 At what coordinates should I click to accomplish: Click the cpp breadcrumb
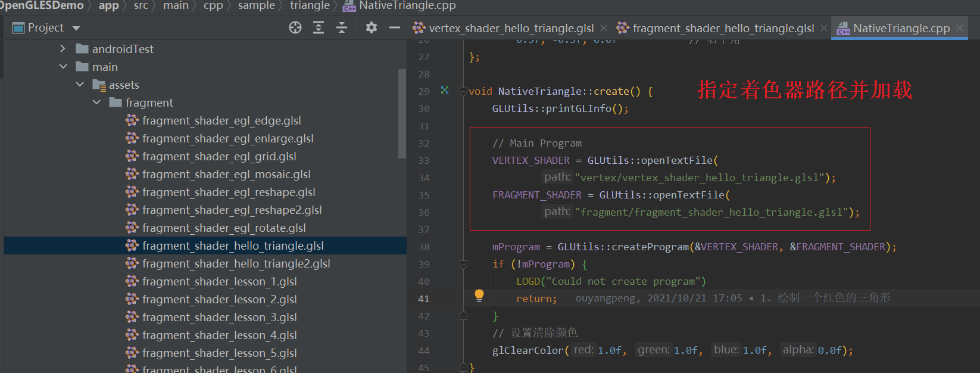(213, 5)
